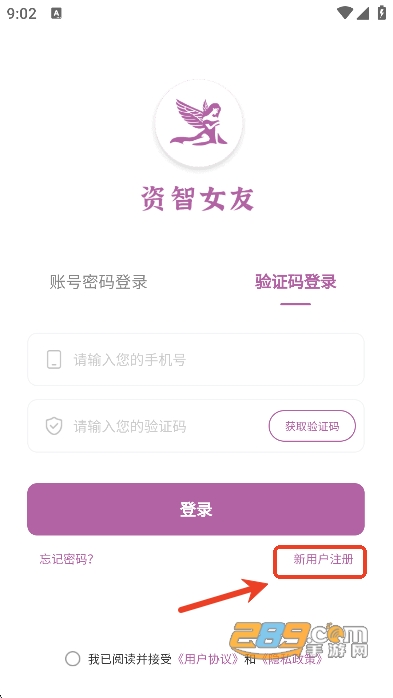393x698 pixels.
Task: Select the 验证码登录 tab
Action: [x=296, y=282]
